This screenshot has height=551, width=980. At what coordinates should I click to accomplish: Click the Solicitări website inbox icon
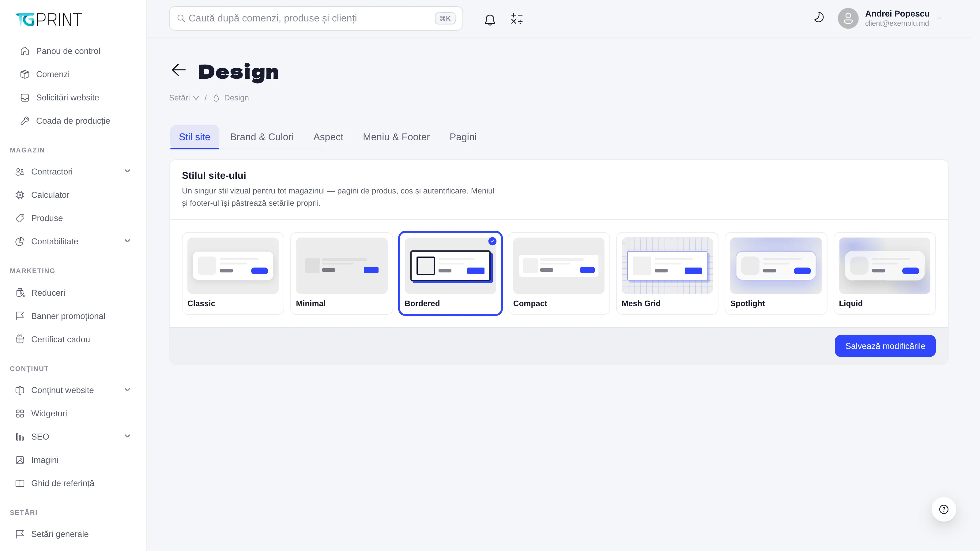pos(25,98)
